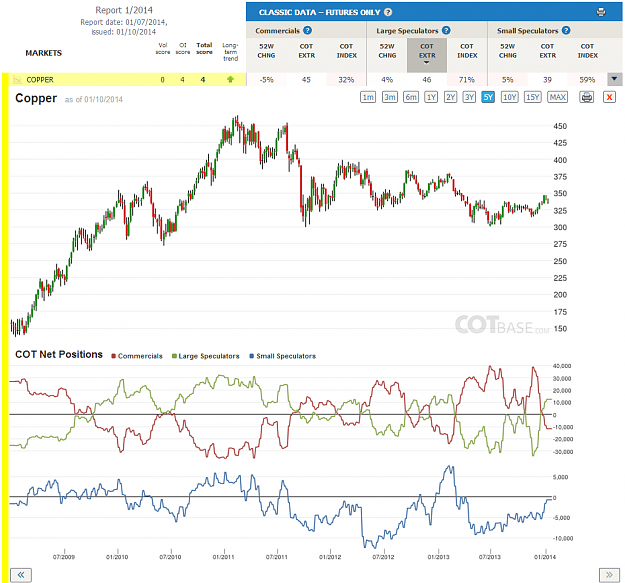Set chart range to 1m
The height and width of the screenshot is (583, 625).
[x=368, y=97]
